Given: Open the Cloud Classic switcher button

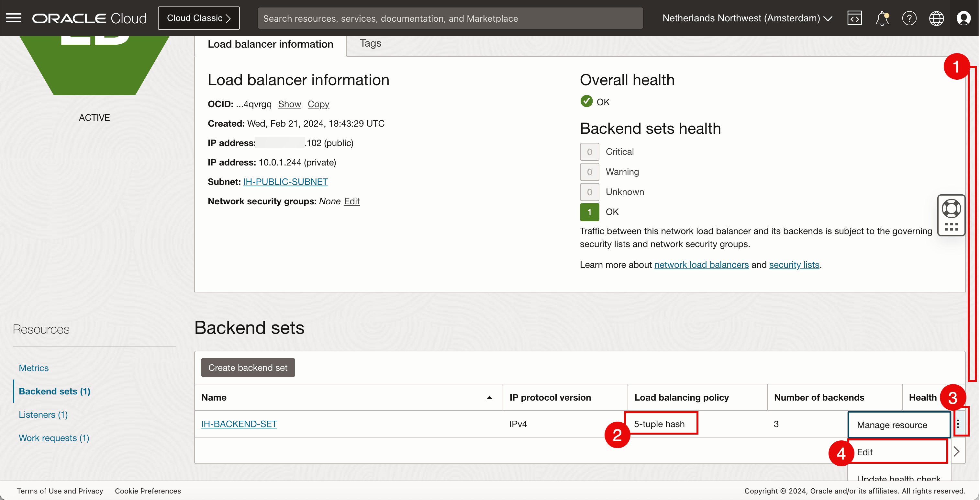Looking at the screenshot, I should click(199, 18).
